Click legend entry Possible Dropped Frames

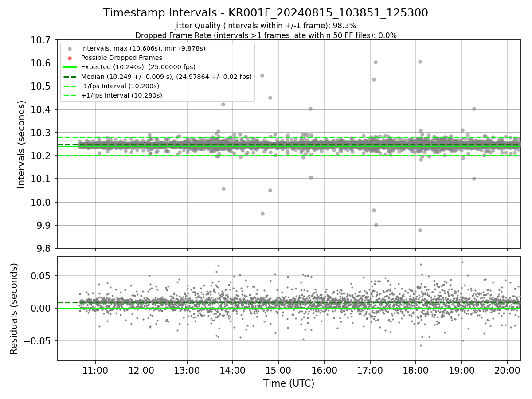[121, 58]
